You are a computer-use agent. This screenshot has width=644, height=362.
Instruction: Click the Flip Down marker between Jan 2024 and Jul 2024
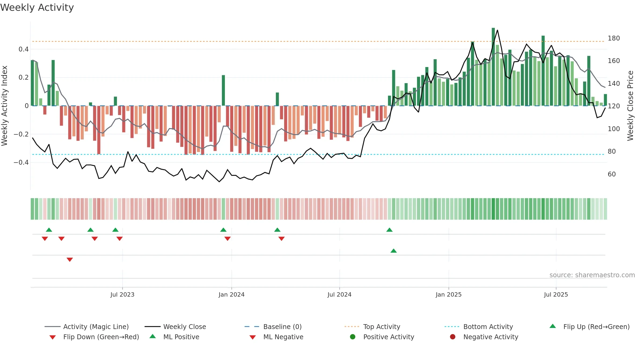(x=281, y=239)
